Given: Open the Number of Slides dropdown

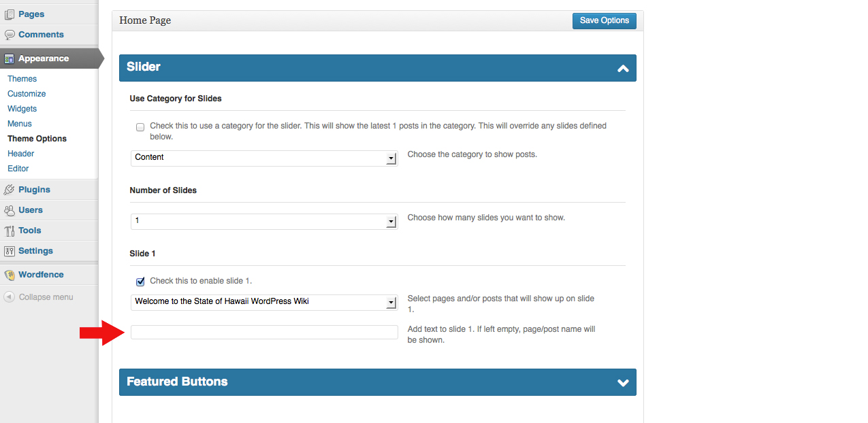Looking at the screenshot, I should [263, 222].
